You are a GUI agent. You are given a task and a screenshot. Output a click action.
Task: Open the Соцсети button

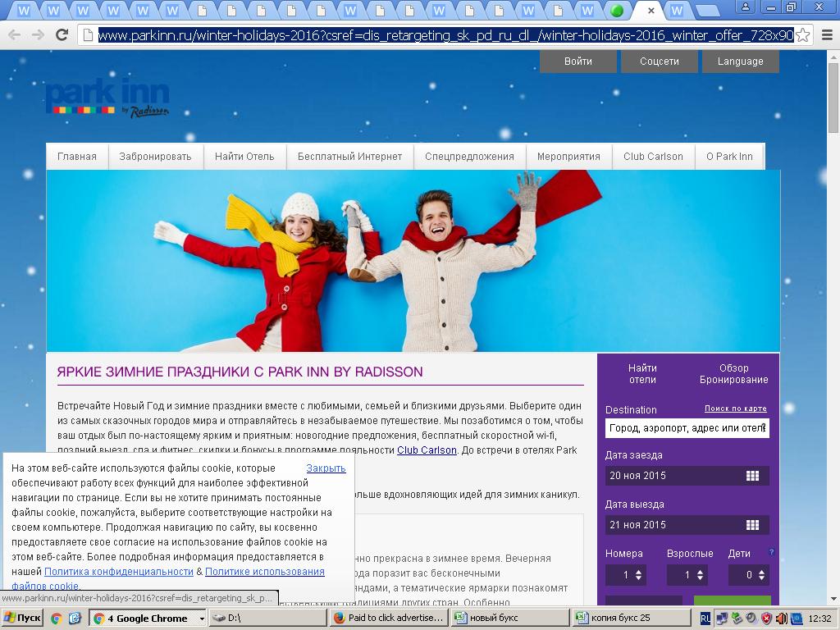(x=659, y=61)
